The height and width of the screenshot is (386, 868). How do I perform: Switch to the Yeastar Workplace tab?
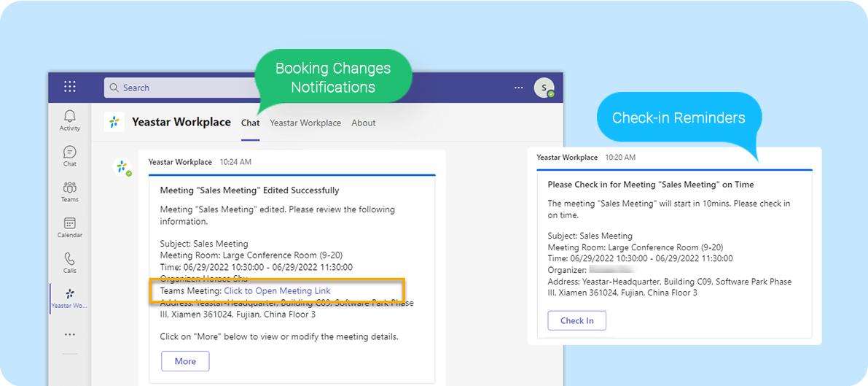305,123
